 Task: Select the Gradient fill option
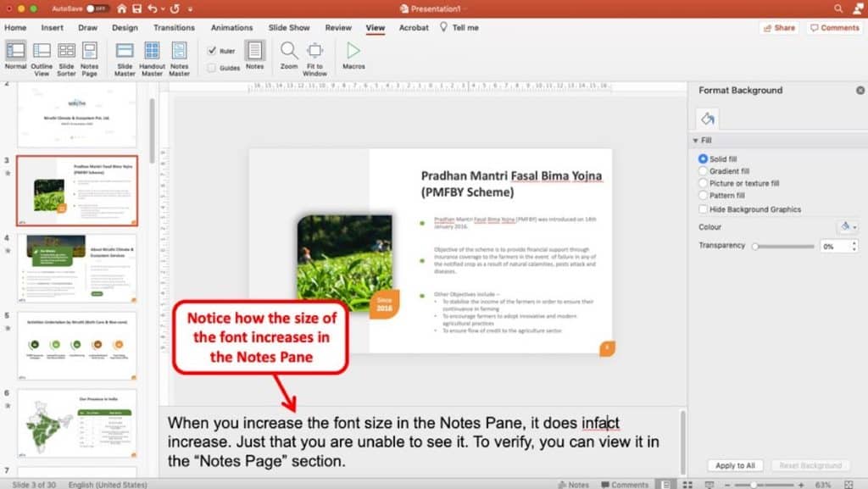(x=704, y=170)
